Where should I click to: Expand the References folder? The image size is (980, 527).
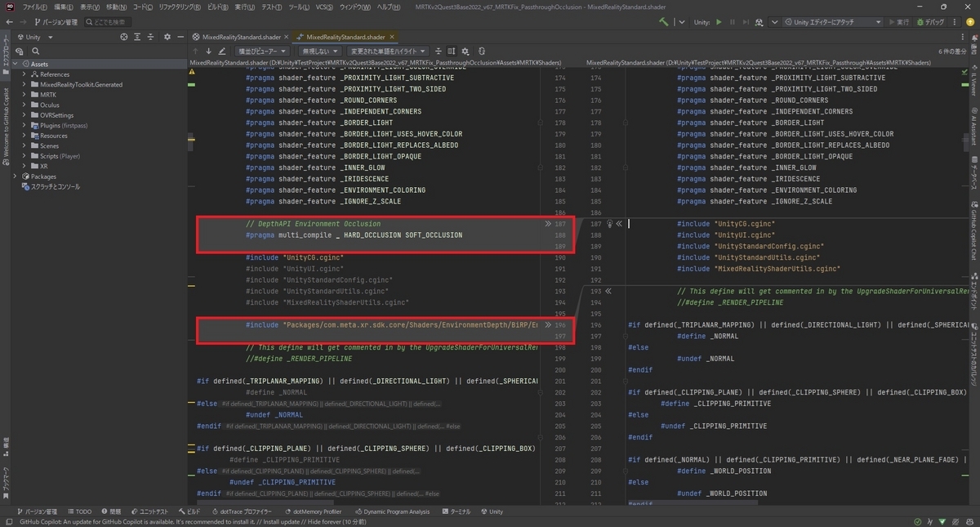point(24,74)
